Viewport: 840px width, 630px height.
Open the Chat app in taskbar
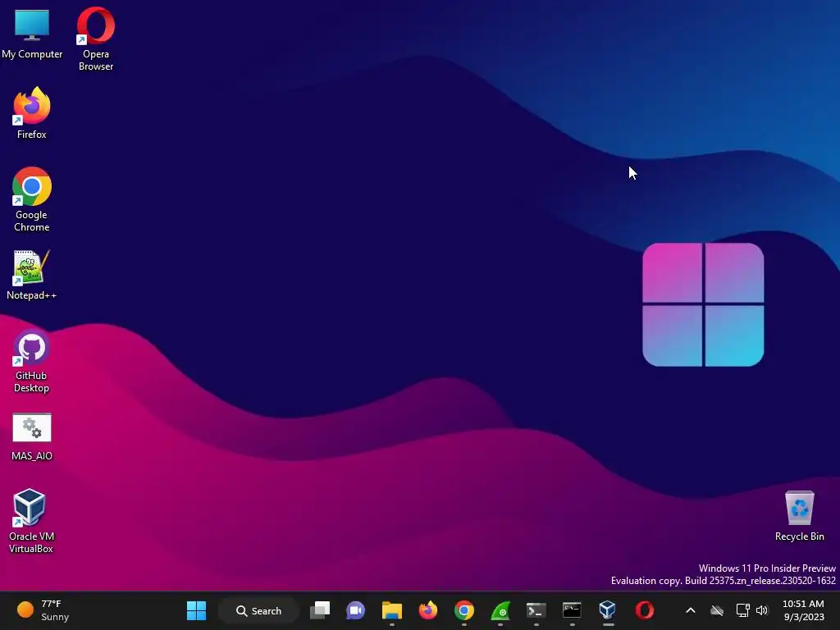pos(356,610)
